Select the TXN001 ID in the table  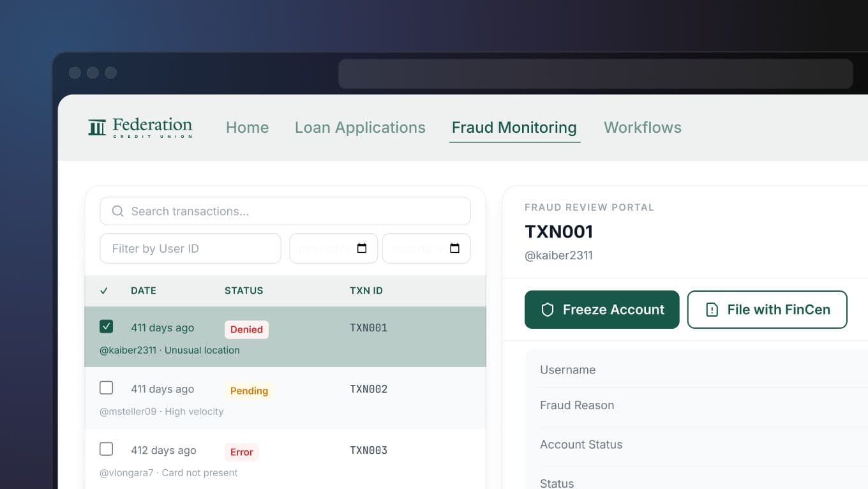point(369,327)
